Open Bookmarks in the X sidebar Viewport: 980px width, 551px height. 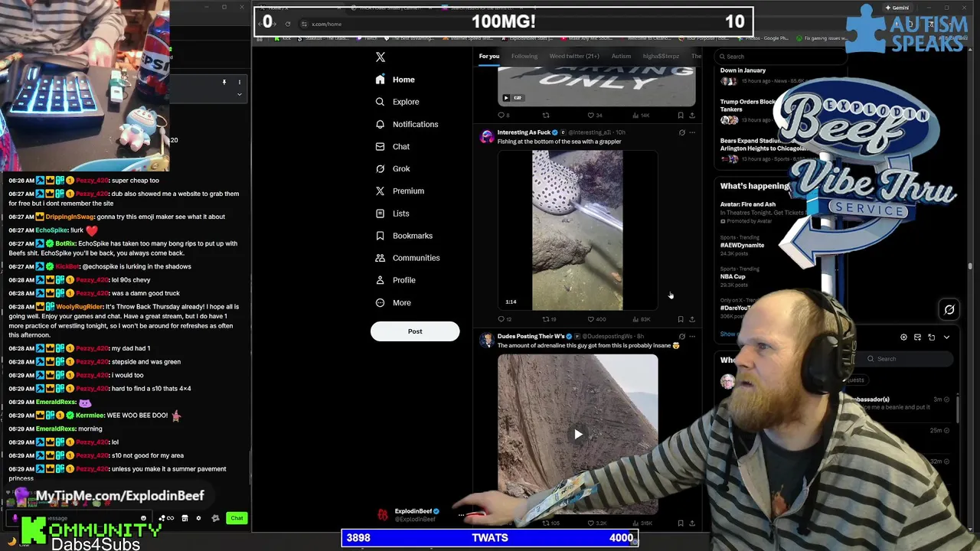403,236
